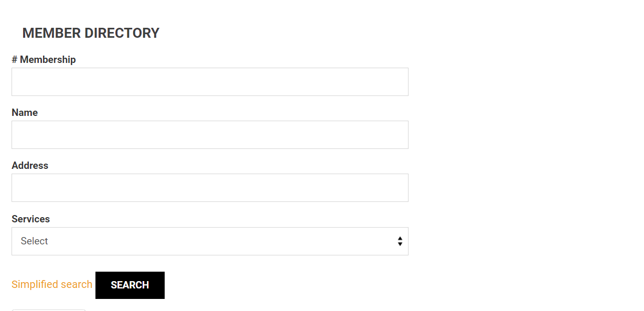Open the Services Select dropdown
This screenshot has height=311, width=644.
[210, 241]
